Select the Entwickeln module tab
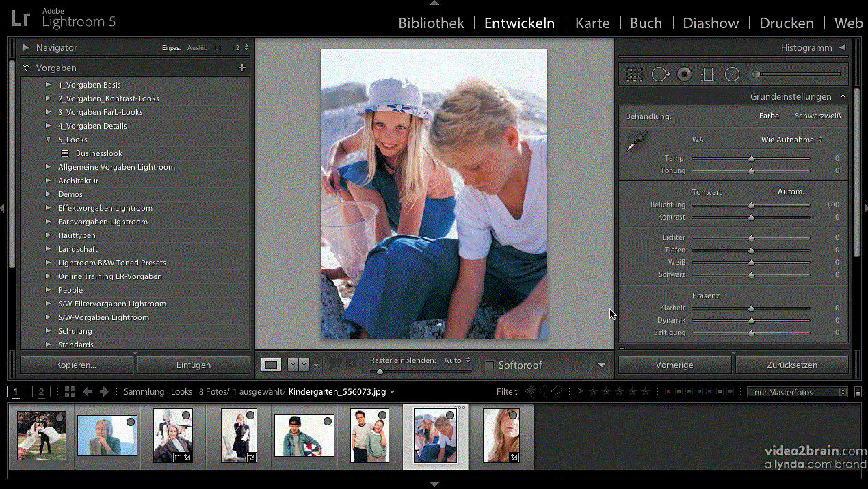This screenshot has width=868, height=489. [519, 23]
